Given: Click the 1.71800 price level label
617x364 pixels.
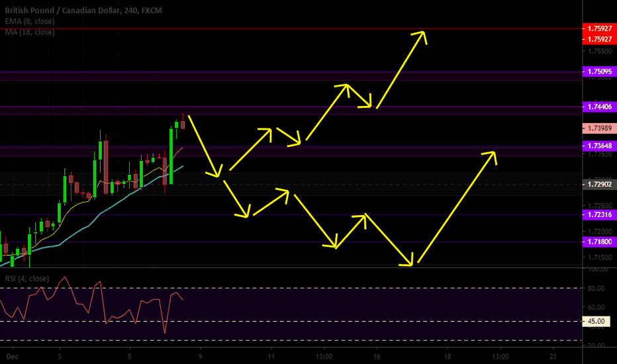Looking at the screenshot, I should click(x=598, y=242).
